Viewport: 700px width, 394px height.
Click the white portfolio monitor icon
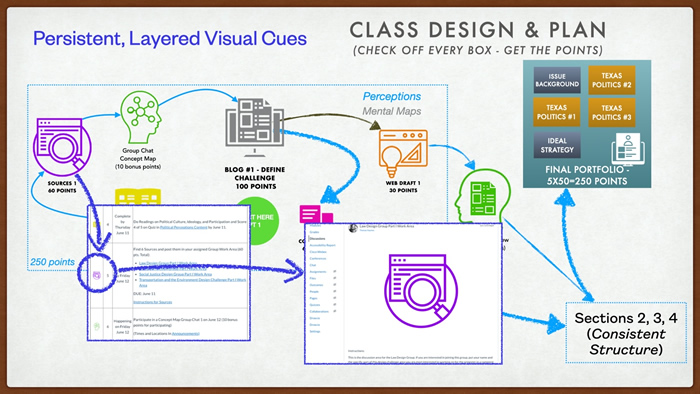coord(628,149)
